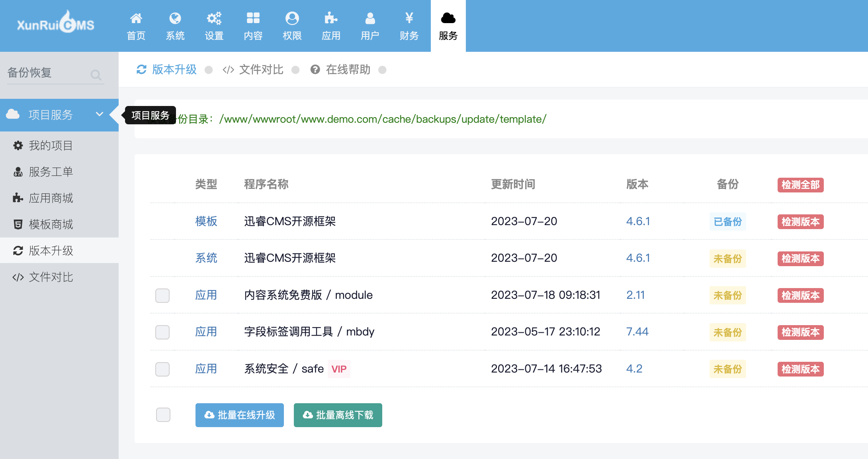Switch to the 版本升级 top tab

[166, 70]
